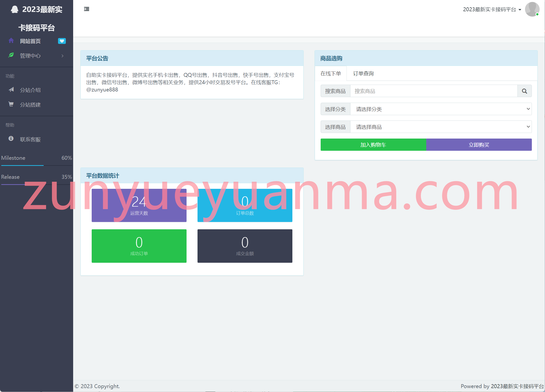Viewport: 545px width, 392px height.
Task: Select the 在线下单 tab
Action: (331, 73)
